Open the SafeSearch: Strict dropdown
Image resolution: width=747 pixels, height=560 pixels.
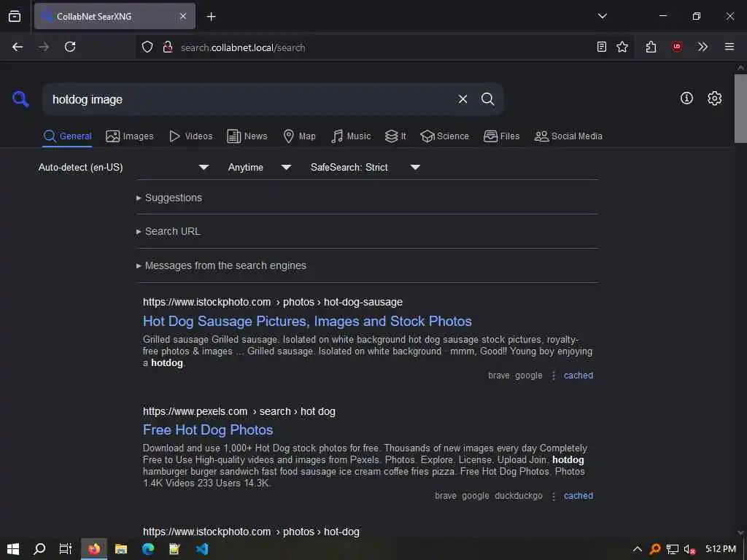[365, 167]
